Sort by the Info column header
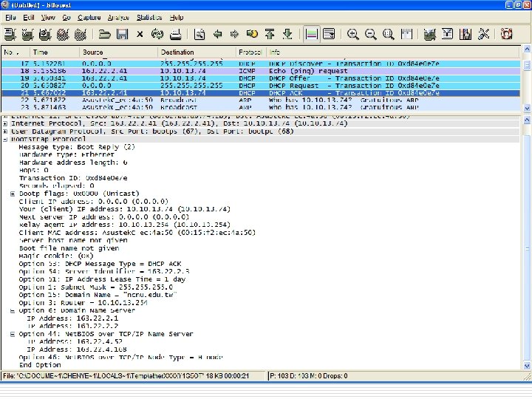The image size is (532, 399). [392, 52]
